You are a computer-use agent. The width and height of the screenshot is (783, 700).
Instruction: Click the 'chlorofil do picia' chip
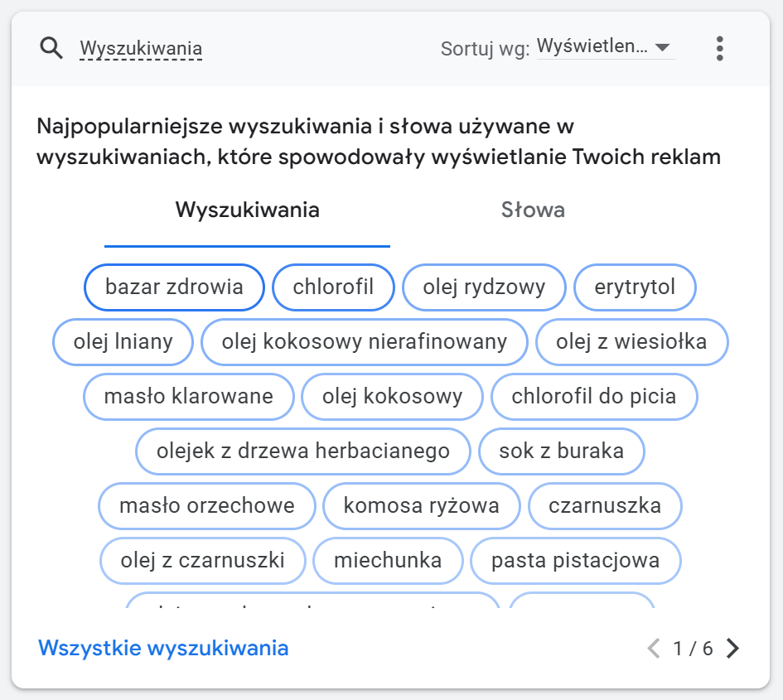pyautogui.click(x=593, y=396)
